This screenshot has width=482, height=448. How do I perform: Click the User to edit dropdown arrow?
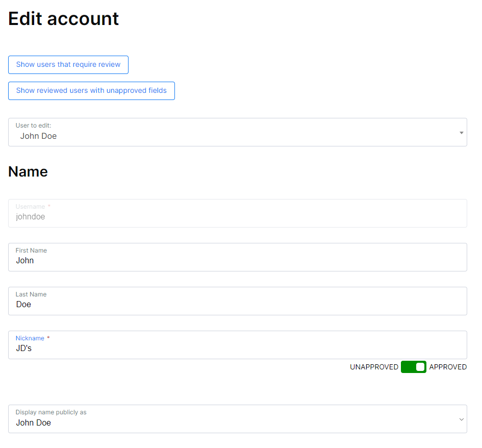(x=461, y=133)
